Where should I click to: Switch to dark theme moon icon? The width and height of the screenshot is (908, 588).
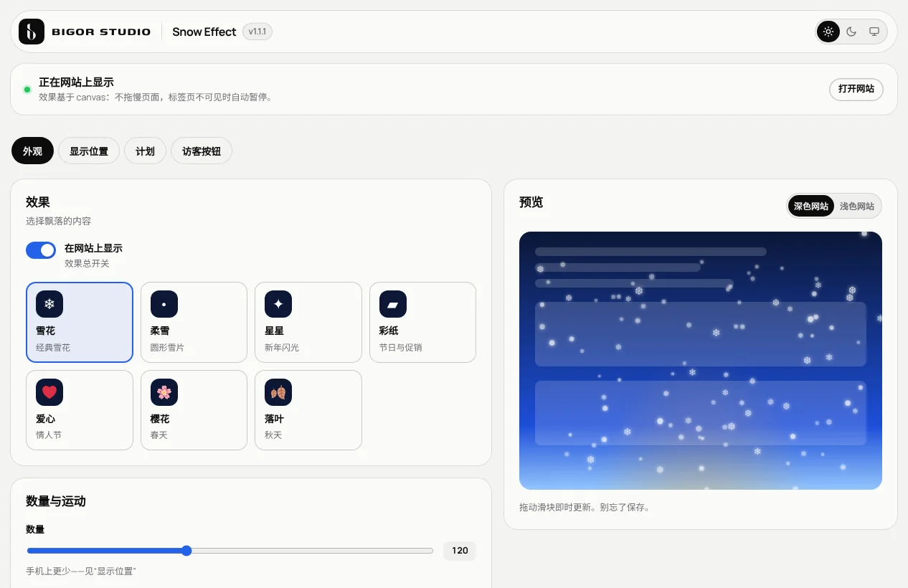(851, 32)
